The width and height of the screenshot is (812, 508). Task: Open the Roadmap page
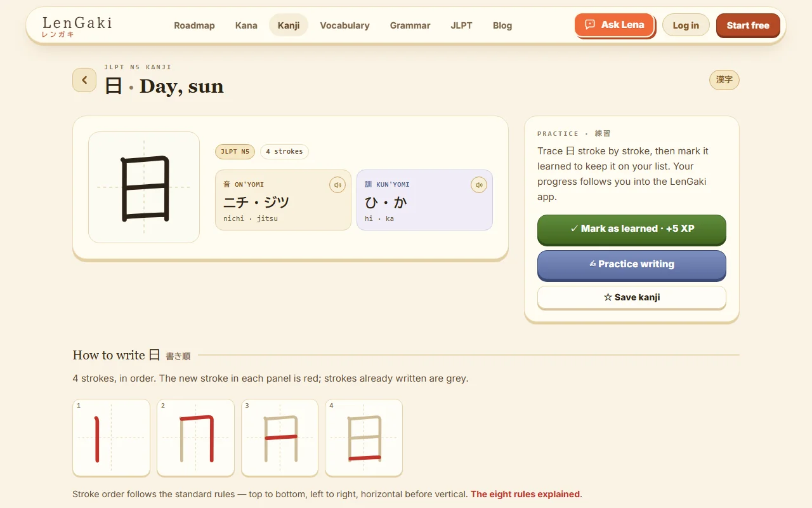tap(194, 25)
